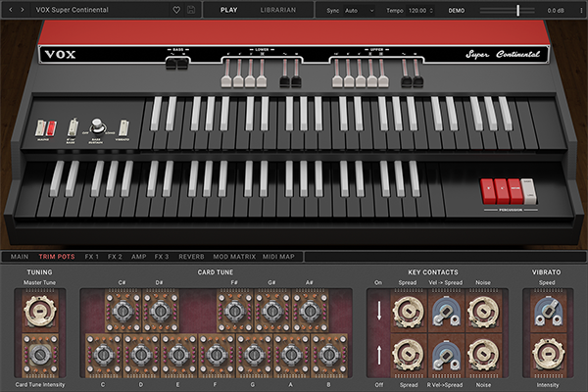Flip the bass switch left of Bass Sustain
588x392 pixels.
pos(73,127)
